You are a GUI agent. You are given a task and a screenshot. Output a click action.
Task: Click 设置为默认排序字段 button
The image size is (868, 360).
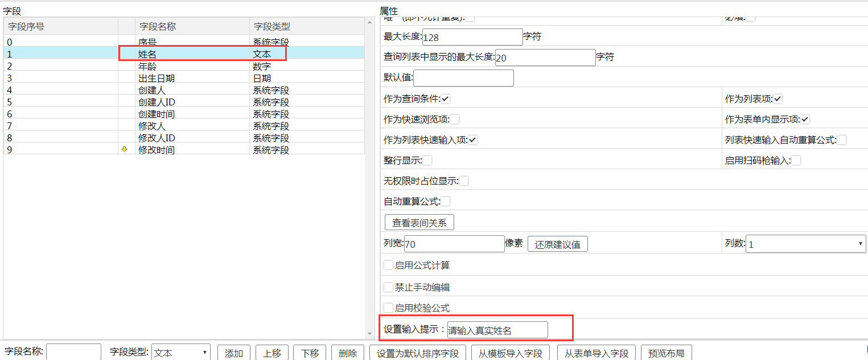418,353
